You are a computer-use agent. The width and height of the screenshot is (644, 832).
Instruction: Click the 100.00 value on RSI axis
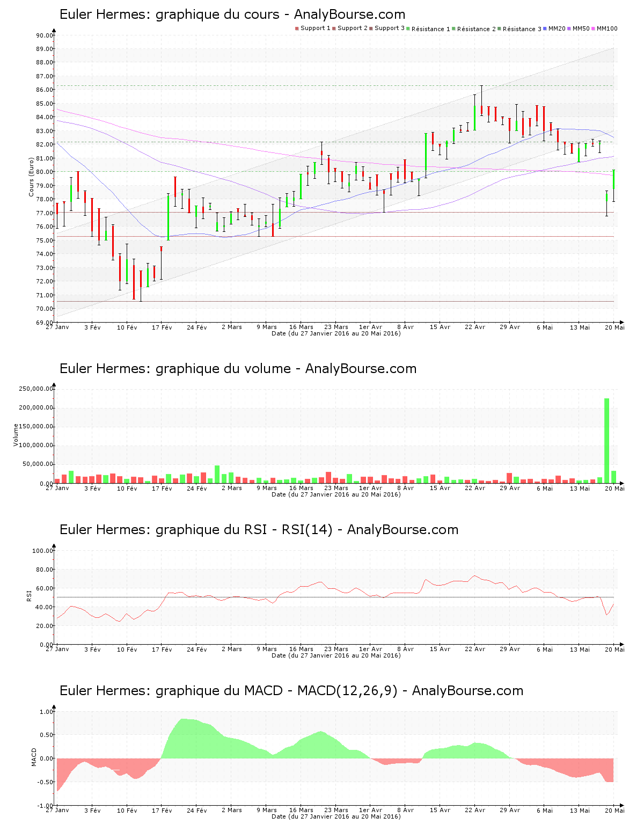42,551
